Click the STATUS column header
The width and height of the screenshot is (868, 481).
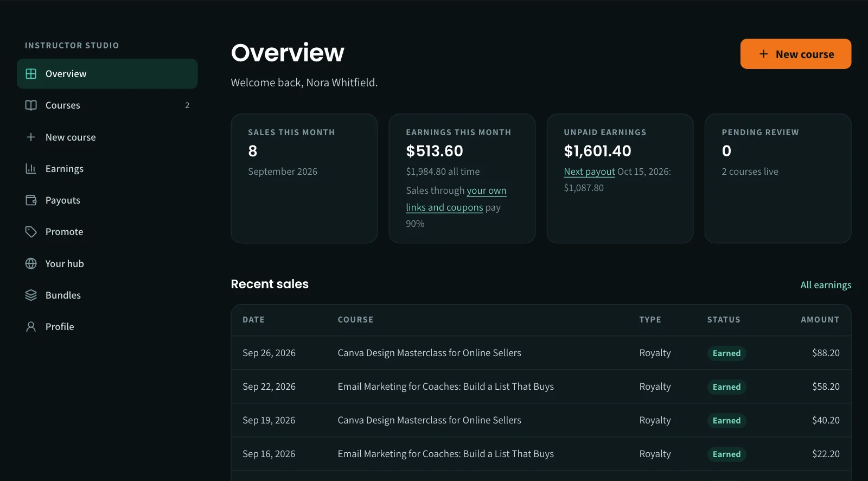(724, 320)
